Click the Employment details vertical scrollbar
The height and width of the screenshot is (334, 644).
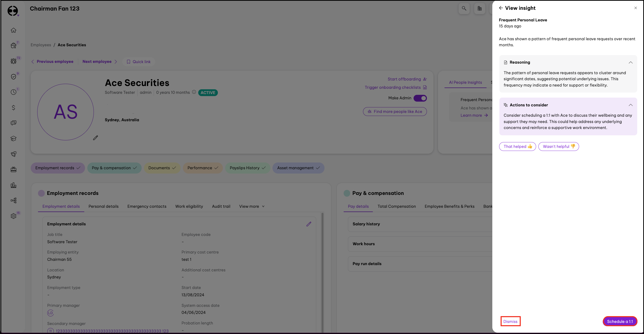[322, 272]
